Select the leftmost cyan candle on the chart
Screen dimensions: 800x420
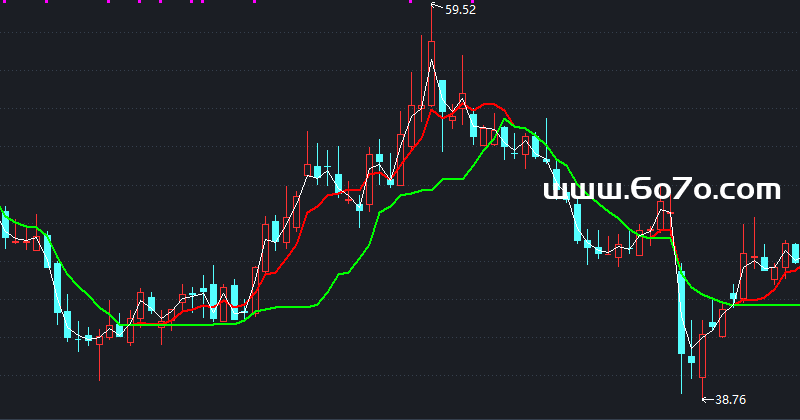pos(5,224)
